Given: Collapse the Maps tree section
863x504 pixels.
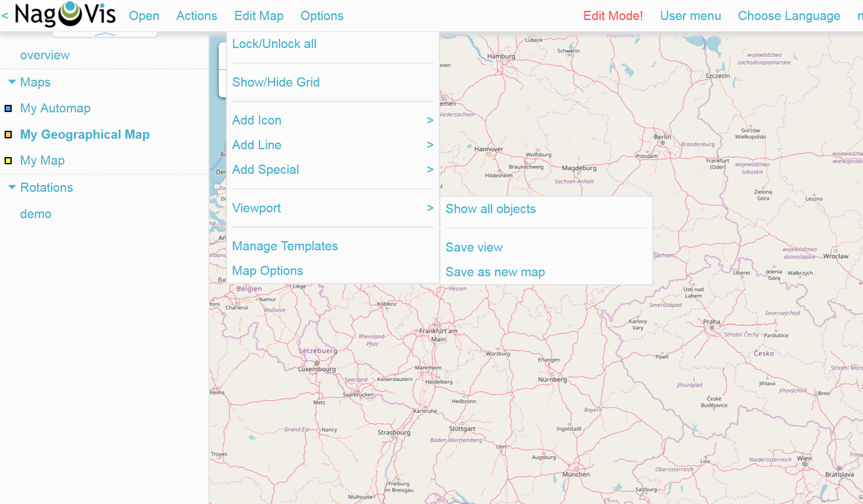Looking at the screenshot, I should (x=12, y=82).
